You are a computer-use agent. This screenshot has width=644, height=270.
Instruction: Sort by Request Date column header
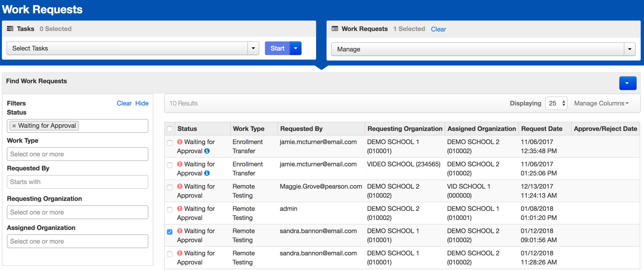click(x=542, y=129)
